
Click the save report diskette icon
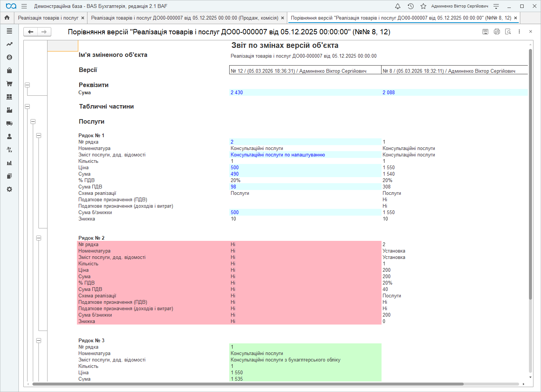click(x=485, y=32)
